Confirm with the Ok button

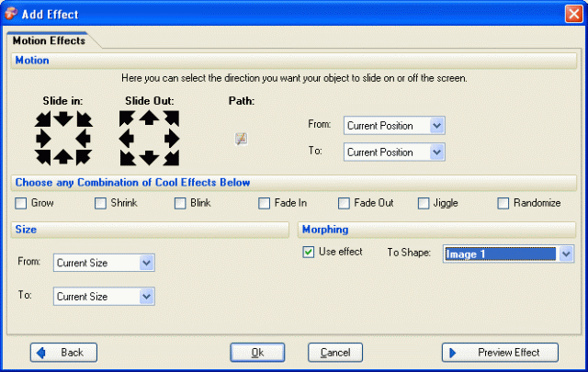point(257,353)
